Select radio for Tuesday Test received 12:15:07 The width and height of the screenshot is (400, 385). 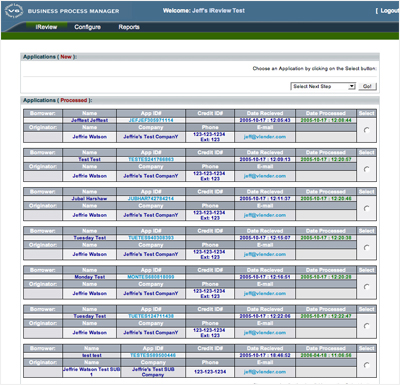tap(367, 247)
